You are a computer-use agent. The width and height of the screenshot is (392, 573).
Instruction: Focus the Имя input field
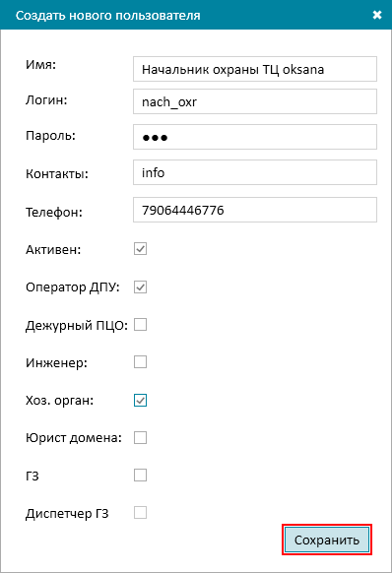(255, 69)
